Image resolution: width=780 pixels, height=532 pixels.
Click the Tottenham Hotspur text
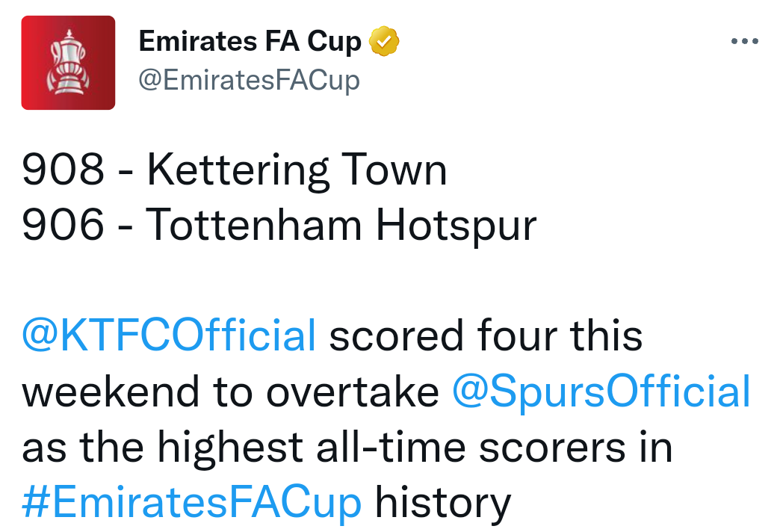pos(341,226)
